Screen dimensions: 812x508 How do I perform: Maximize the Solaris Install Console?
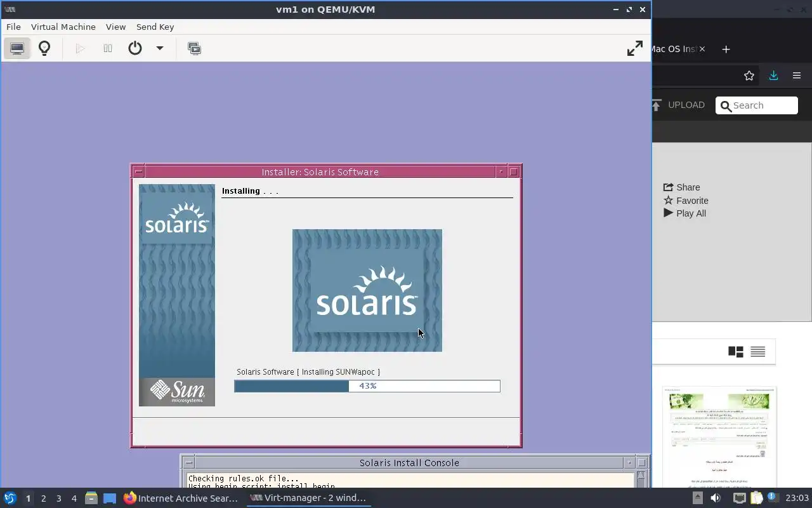click(642, 463)
